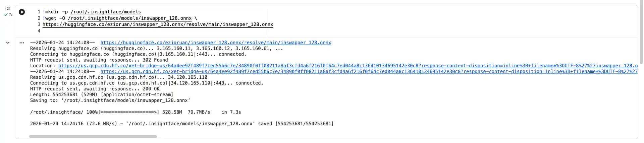Click line number 3 in the gutter
The width and height of the screenshot is (644, 143).
pyautogui.click(x=39, y=24)
